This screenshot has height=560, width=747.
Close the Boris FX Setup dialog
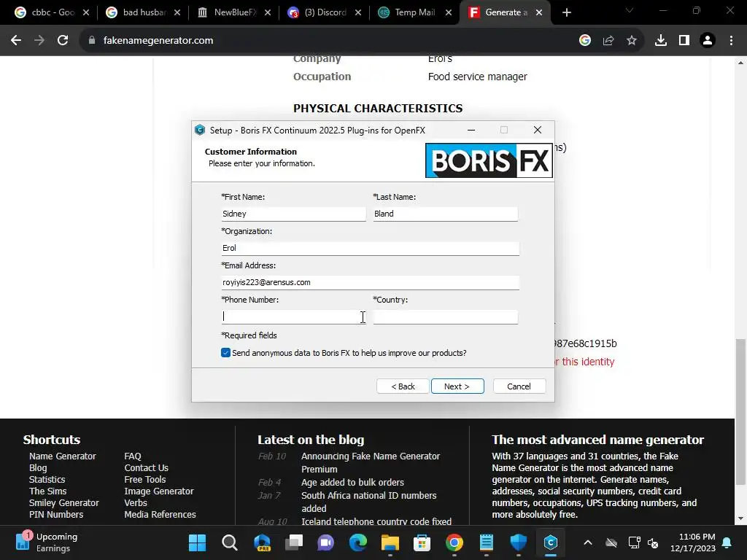coord(538,130)
